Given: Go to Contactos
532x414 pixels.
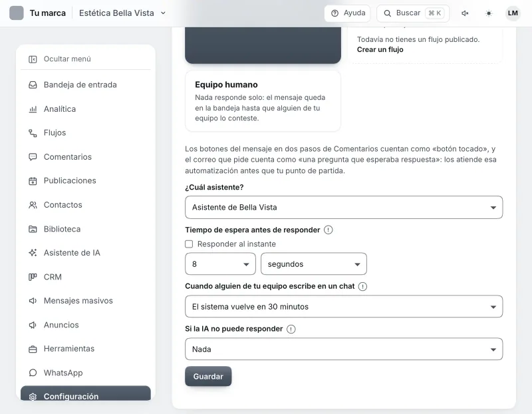Looking at the screenshot, I should (x=86, y=205).
